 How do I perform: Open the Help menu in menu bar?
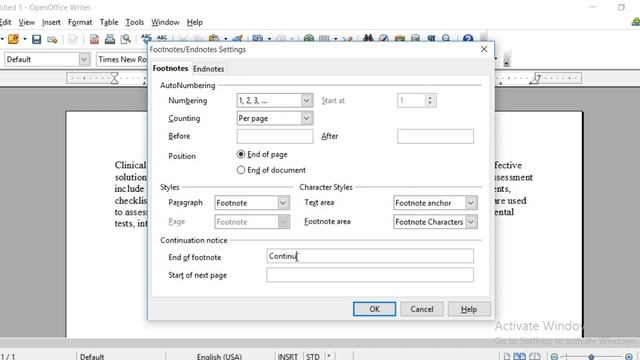tap(195, 22)
